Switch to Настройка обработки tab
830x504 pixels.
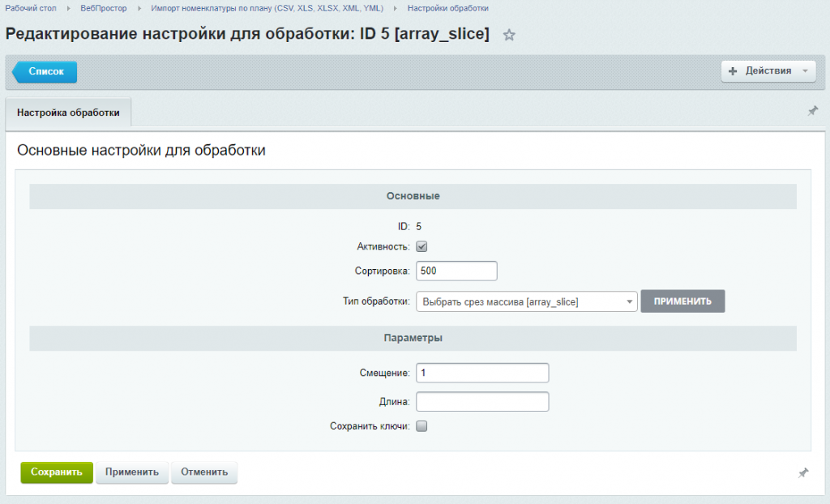pyautogui.click(x=68, y=113)
